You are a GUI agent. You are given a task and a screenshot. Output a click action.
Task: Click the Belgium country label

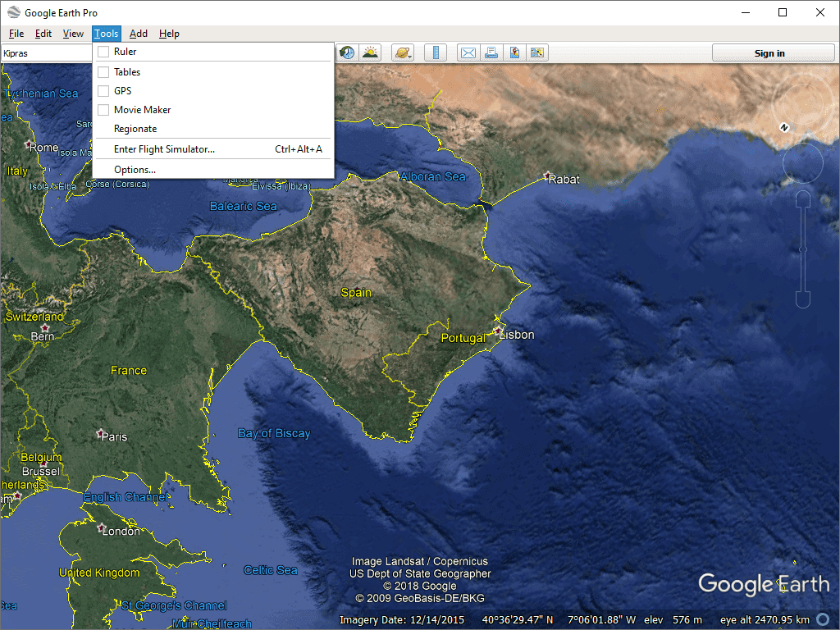(41, 458)
